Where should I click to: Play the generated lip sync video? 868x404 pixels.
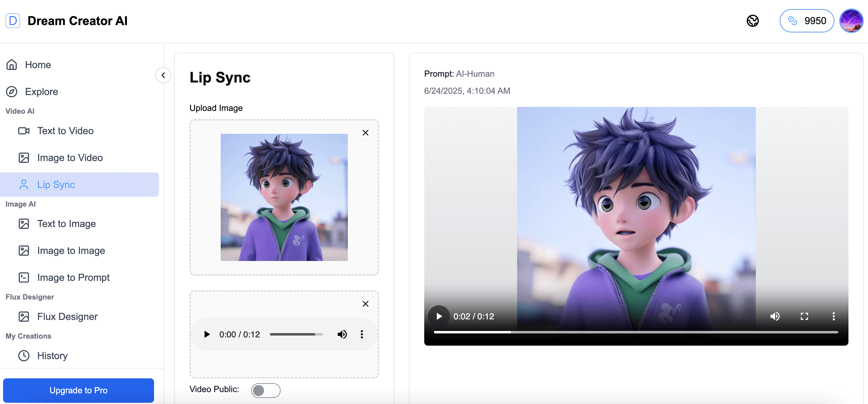click(x=438, y=316)
